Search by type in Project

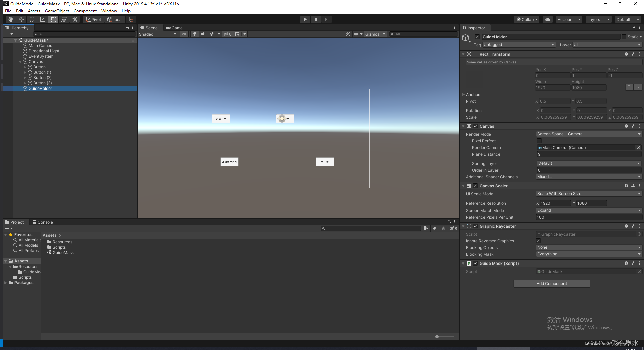tap(426, 228)
